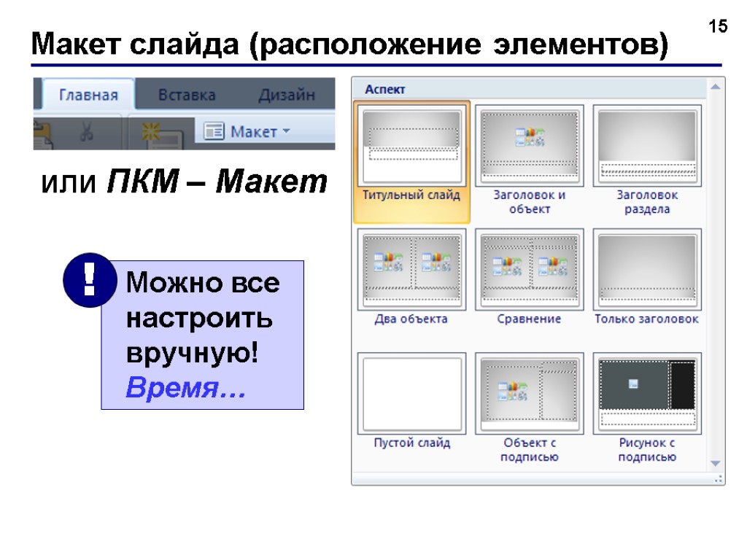Choose the Заголовок и объект layout

(530, 160)
